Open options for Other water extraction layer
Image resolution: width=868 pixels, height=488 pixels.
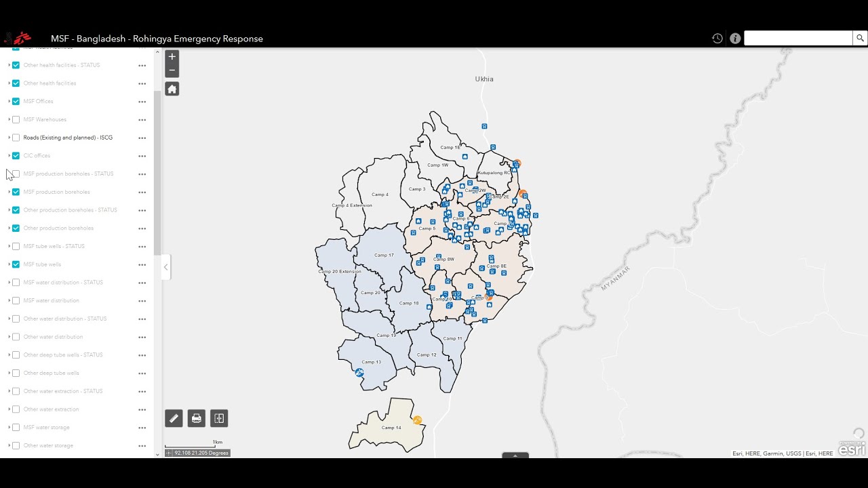pos(142,409)
